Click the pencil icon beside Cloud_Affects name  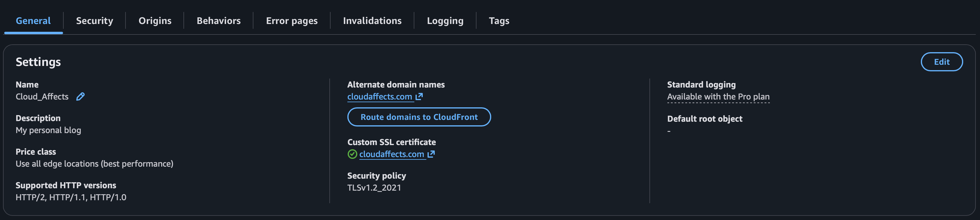tap(80, 97)
